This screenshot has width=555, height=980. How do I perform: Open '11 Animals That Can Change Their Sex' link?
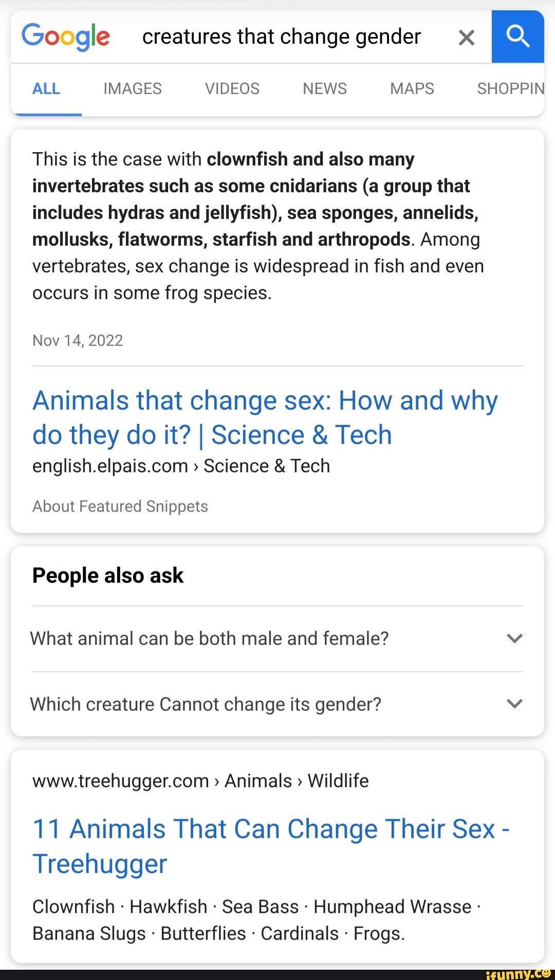point(270,846)
